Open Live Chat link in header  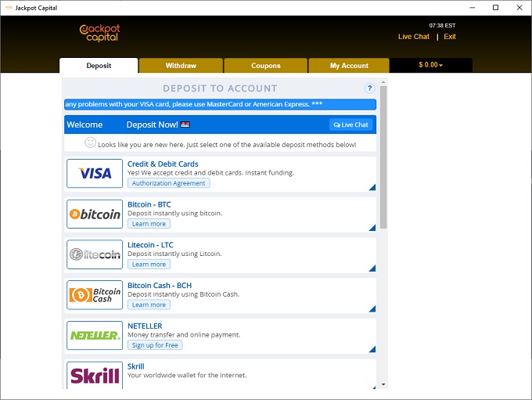[414, 37]
